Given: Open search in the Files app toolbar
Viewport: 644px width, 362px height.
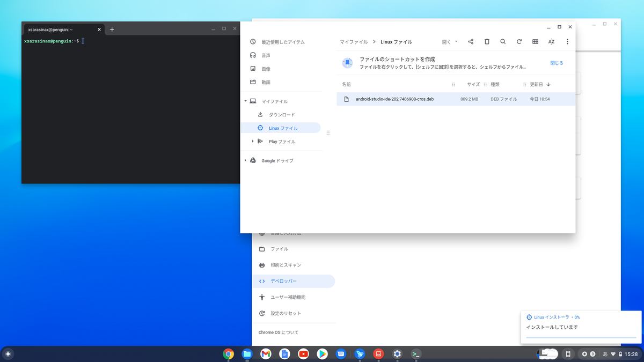Looking at the screenshot, I should coord(503,41).
